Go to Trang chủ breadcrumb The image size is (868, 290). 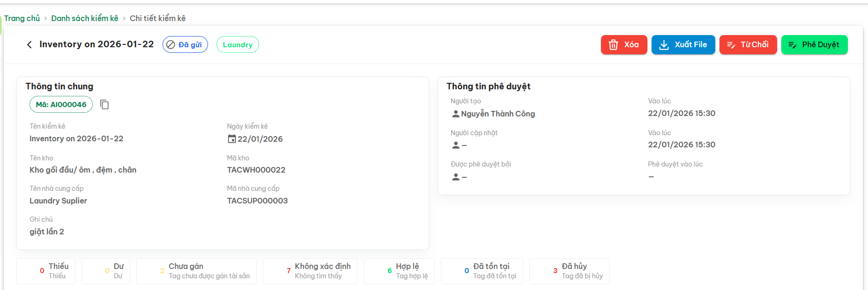coord(22,18)
